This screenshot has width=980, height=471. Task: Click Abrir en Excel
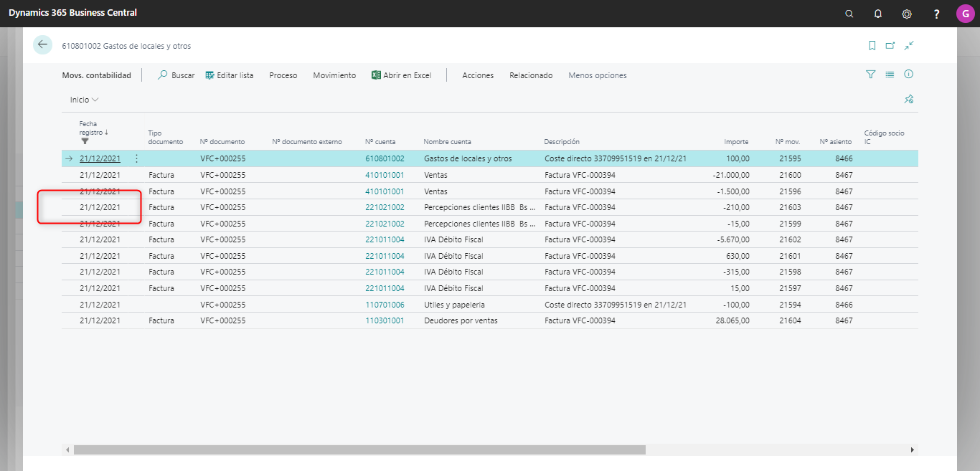click(x=402, y=75)
